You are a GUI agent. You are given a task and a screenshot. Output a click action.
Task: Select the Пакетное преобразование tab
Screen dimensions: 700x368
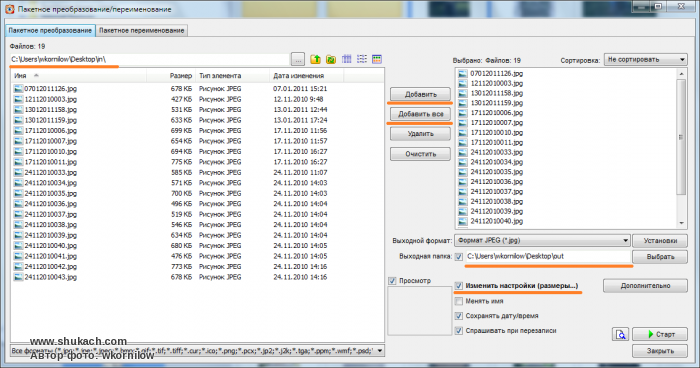[x=50, y=30]
